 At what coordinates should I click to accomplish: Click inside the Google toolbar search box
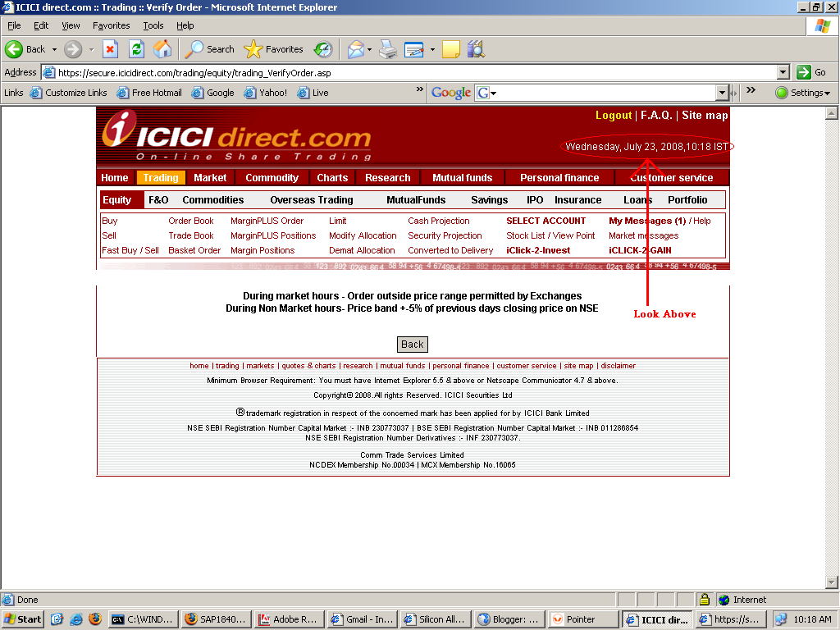click(x=608, y=93)
